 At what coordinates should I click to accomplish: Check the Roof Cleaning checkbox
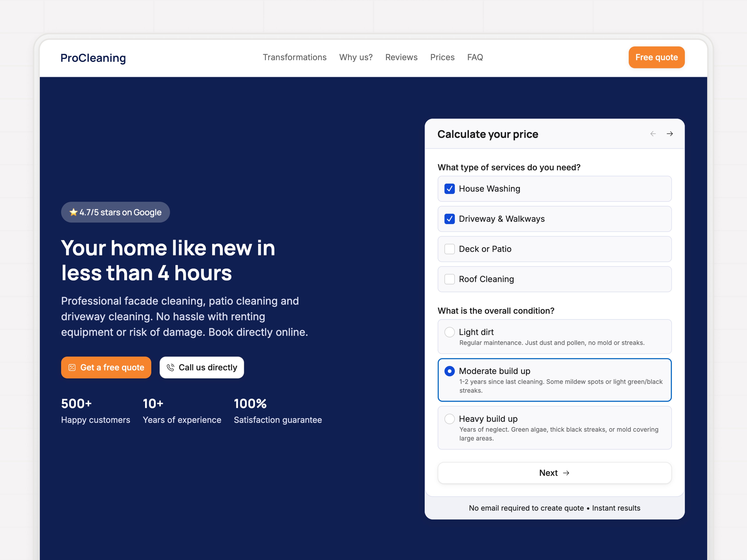tap(450, 279)
